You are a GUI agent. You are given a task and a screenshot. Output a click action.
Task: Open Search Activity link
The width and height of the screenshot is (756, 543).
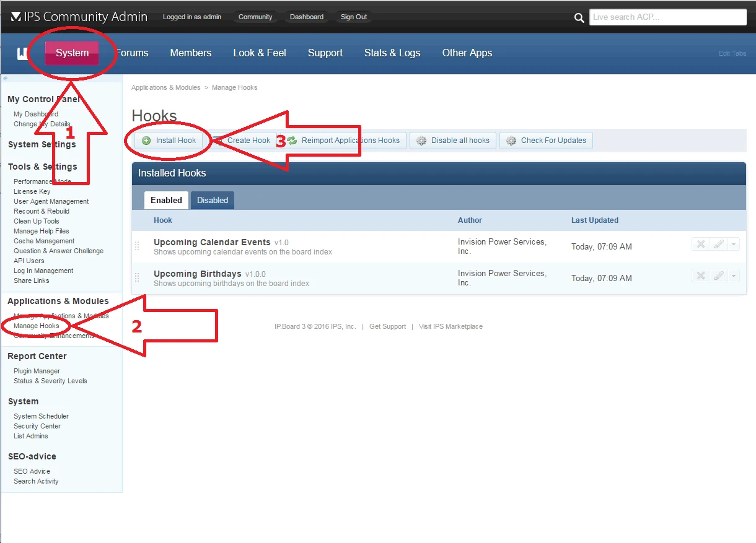coord(36,481)
